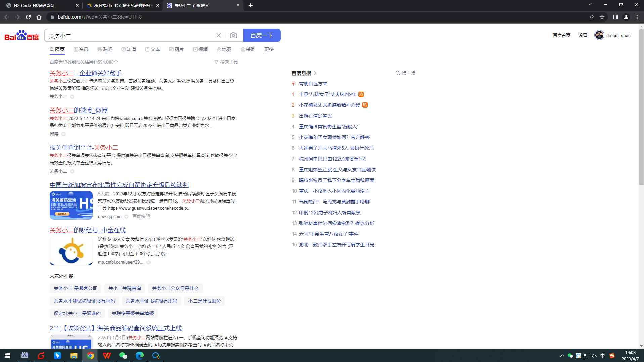Open File Explorer from taskbar
644x362 pixels.
coord(74,356)
